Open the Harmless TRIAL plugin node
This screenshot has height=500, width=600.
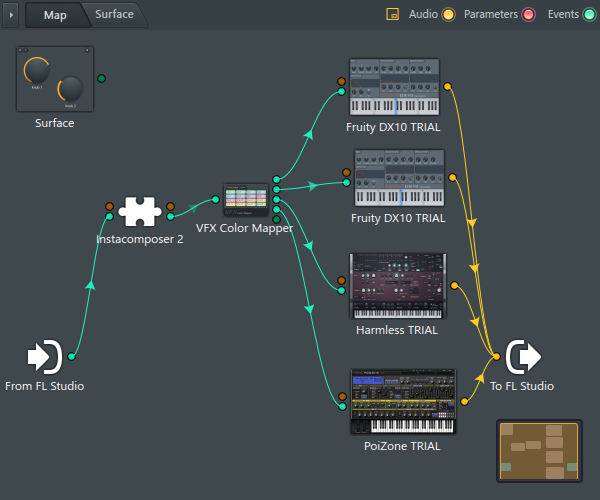(x=398, y=286)
